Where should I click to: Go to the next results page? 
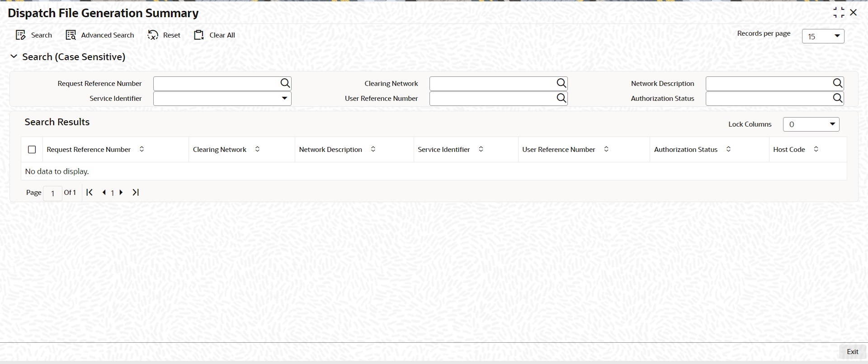121,193
